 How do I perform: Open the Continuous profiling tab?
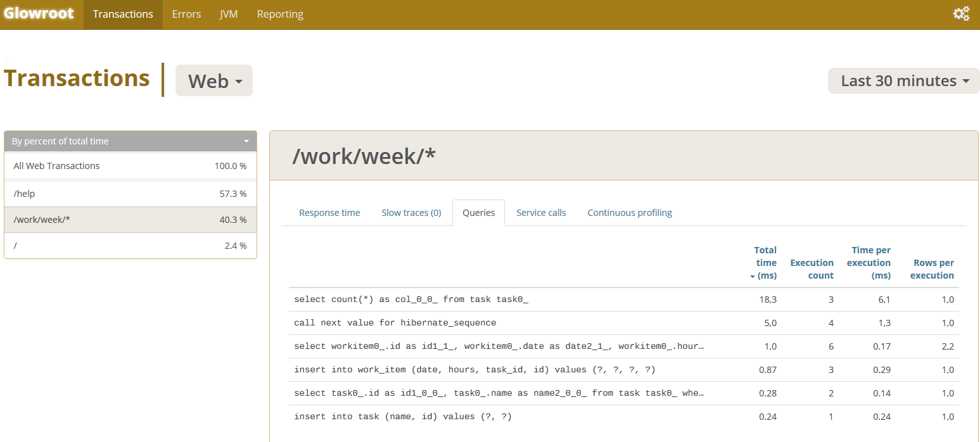630,213
